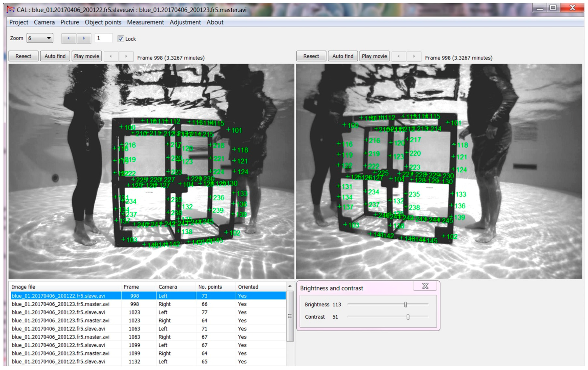
Task: Select master.avi frame 1023 row
Action: tap(61, 321)
